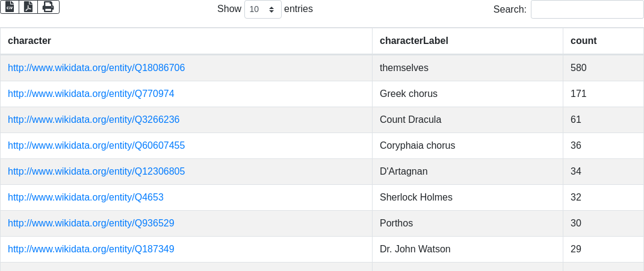Click the count value 580 cell

tap(578, 68)
